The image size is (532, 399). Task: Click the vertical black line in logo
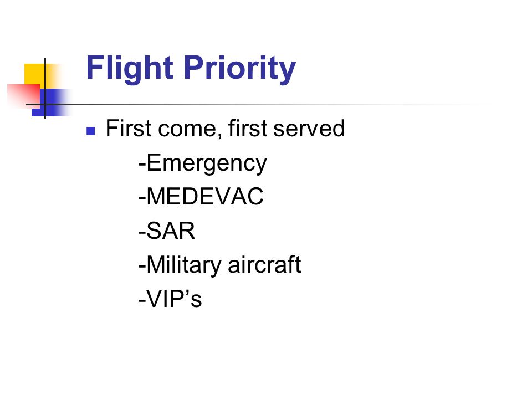coord(45,88)
